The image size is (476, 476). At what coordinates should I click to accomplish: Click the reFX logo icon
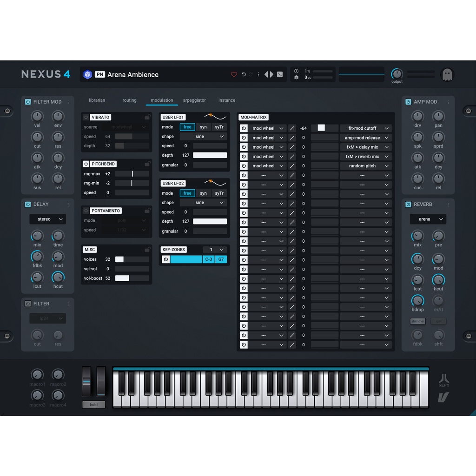click(x=444, y=380)
